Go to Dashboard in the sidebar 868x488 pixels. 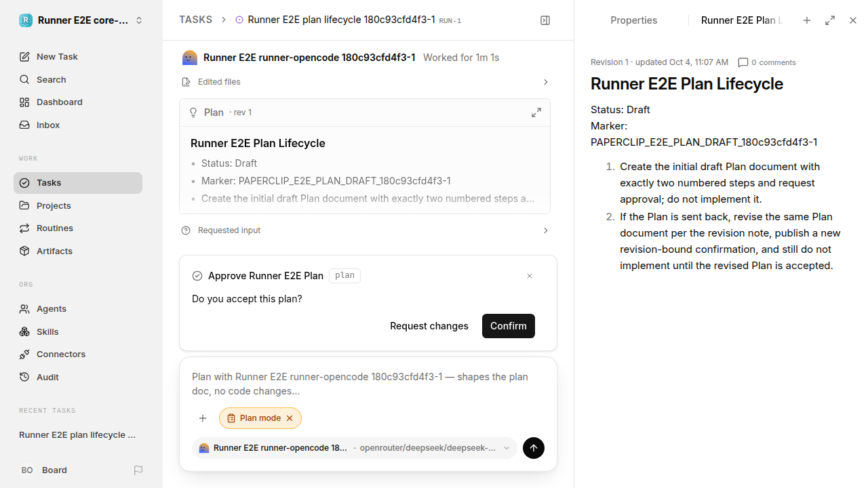[78, 102]
